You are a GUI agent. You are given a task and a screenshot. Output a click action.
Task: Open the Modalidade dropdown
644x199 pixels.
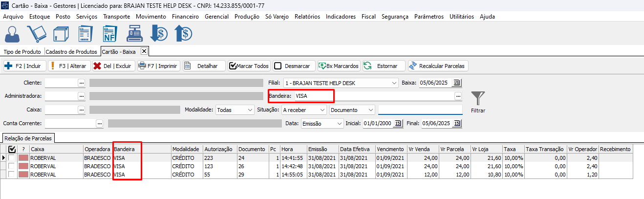pos(235,110)
